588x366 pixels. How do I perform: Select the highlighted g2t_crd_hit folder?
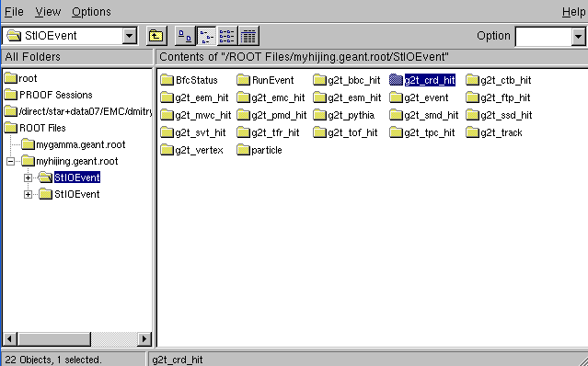pos(422,80)
